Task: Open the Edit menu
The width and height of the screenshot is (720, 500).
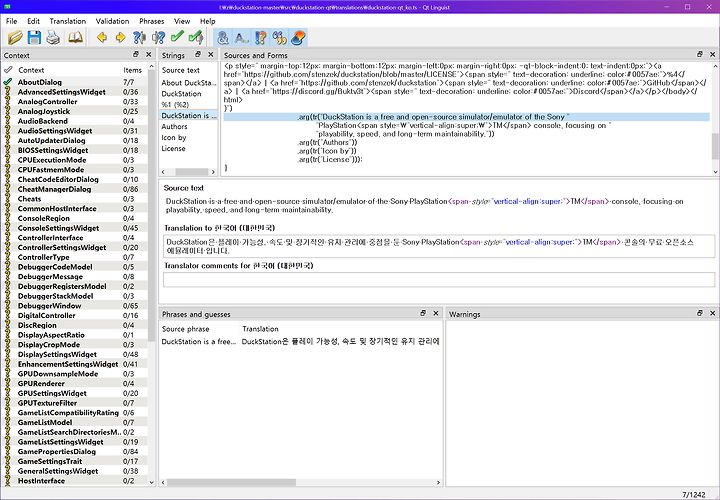Action: tap(34, 21)
